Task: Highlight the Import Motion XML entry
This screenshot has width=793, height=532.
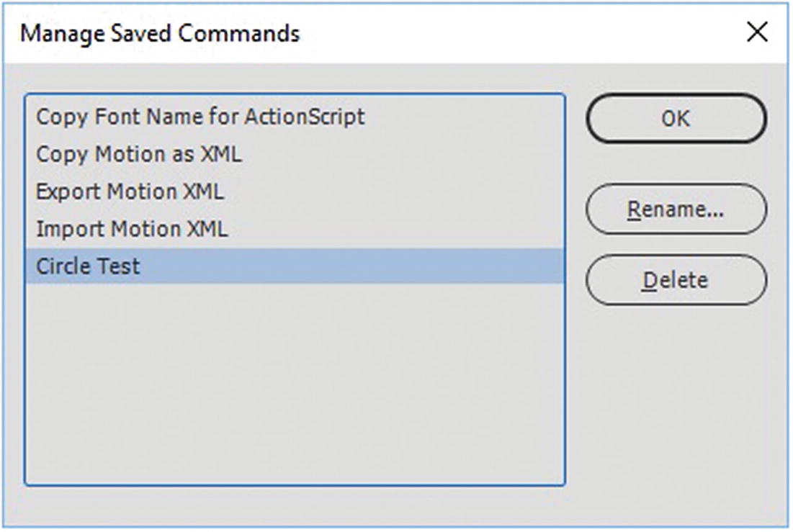Action: pos(132,229)
